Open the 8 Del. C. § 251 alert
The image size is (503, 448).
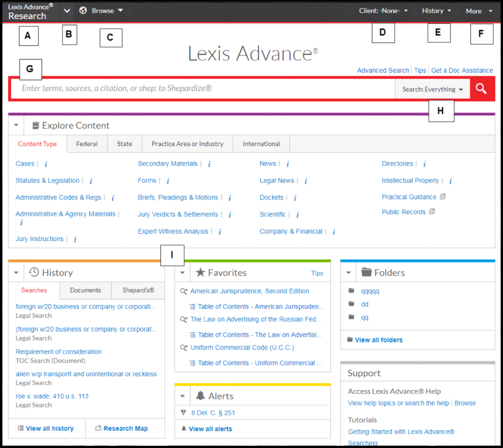pyautogui.click(x=213, y=413)
